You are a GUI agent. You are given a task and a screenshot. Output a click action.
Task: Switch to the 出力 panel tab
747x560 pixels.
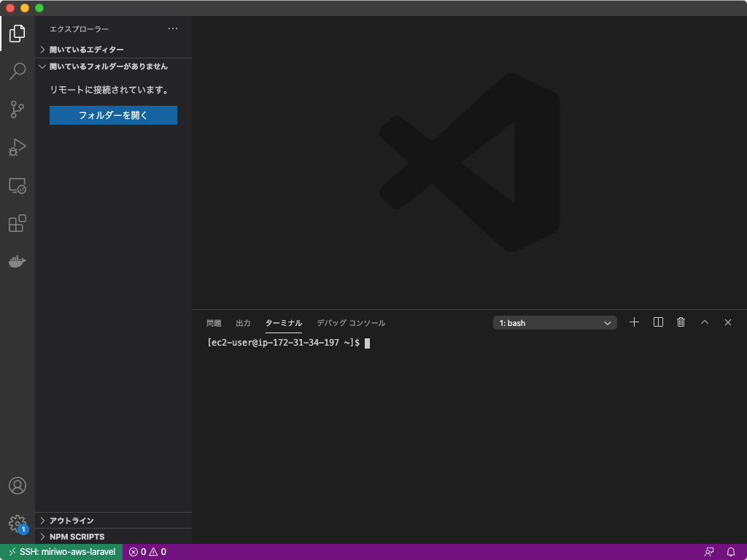click(243, 322)
